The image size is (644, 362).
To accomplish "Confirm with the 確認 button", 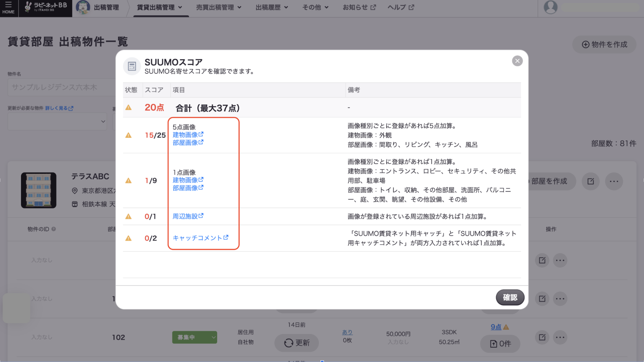I will click(x=510, y=297).
